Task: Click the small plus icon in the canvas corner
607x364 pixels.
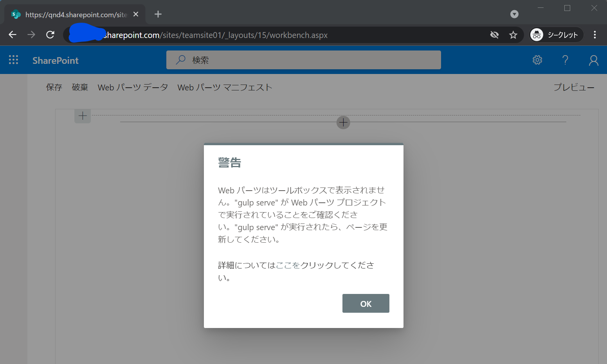Action: point(82,115)
